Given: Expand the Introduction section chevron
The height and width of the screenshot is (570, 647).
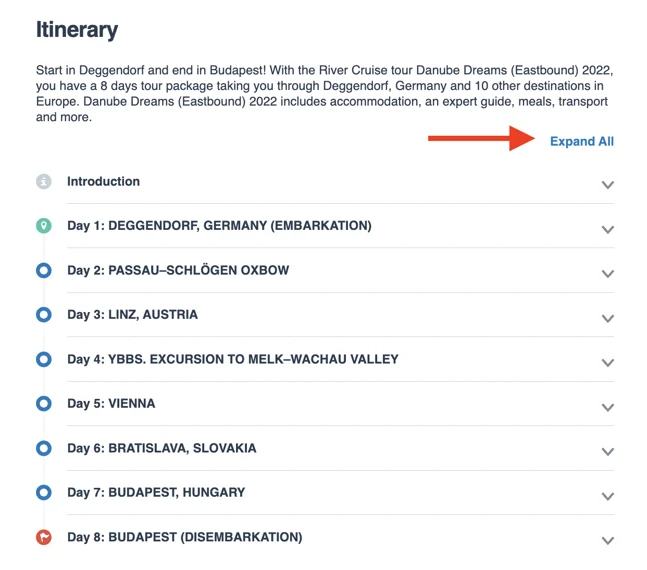Looking at the screenshot, I should [x=607, y=184].
